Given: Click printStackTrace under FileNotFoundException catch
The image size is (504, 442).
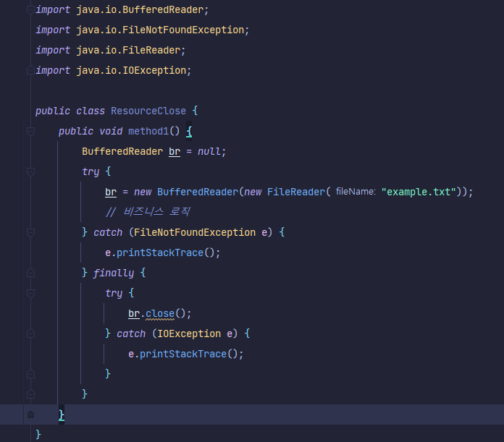Looking at the screenshot, I should point(160,252).
